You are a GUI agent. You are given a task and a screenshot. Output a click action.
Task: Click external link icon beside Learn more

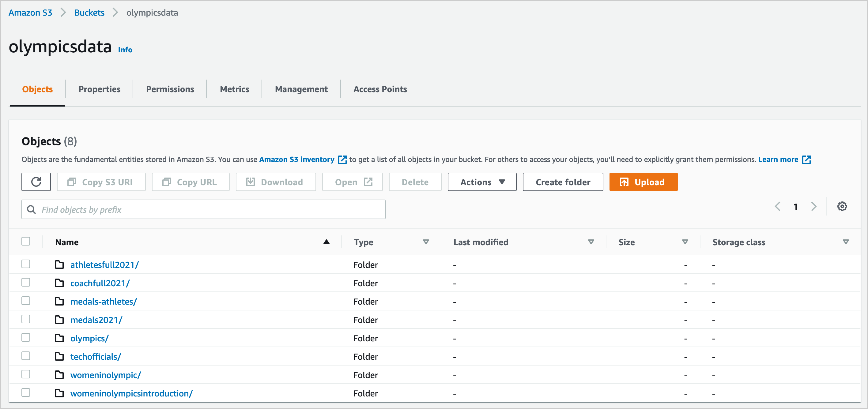(806, 160)
